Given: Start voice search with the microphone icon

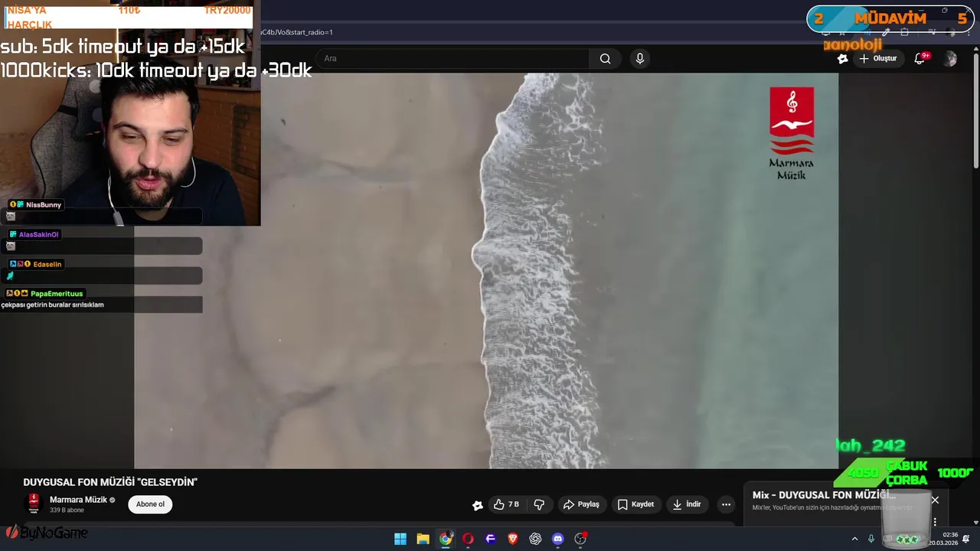Looking at the screenshot, I should (x=640, y=59).
